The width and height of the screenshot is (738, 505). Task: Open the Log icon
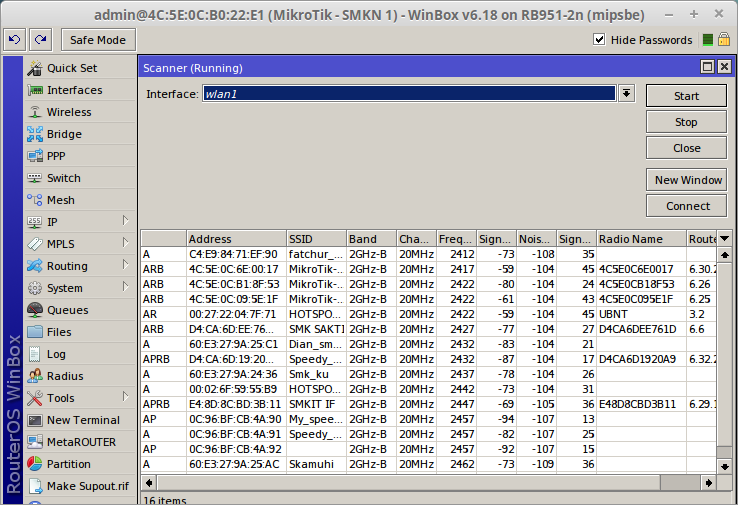[x=35, y=354]
